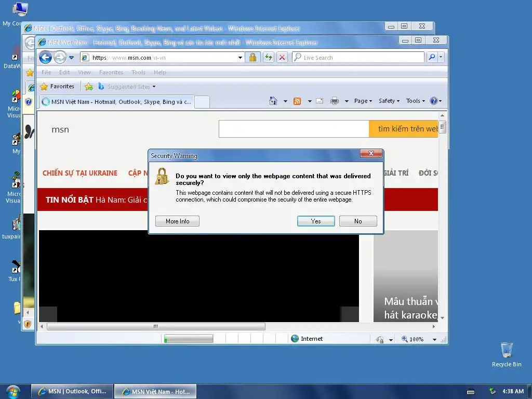Image resolution: width=532 pixels, height=399 pixels.
Task: Open the Suggested Sites dropdown
Action: [x=127, y=87]
